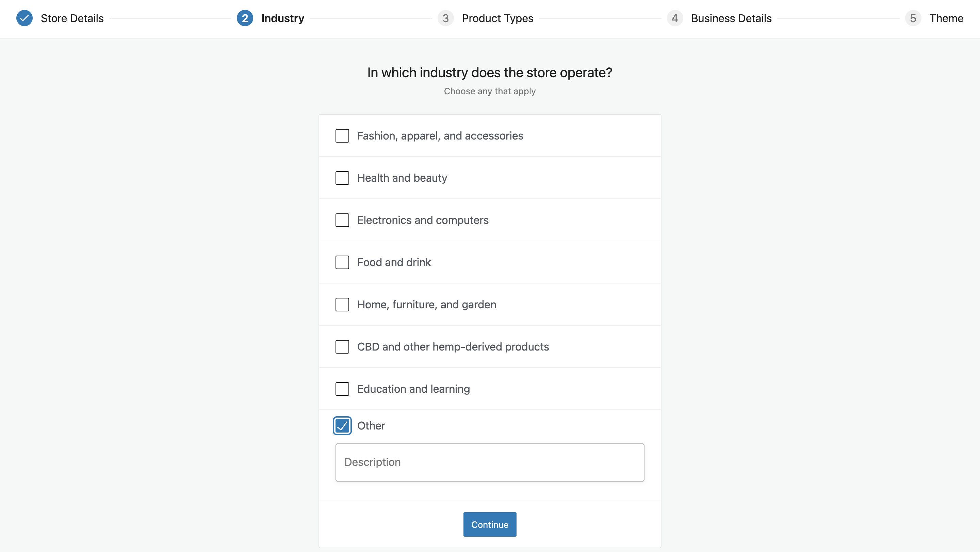Click the Store Details completed checkmark icon
The height and width of the screenshot is (552, 980).
coord(24,18)
